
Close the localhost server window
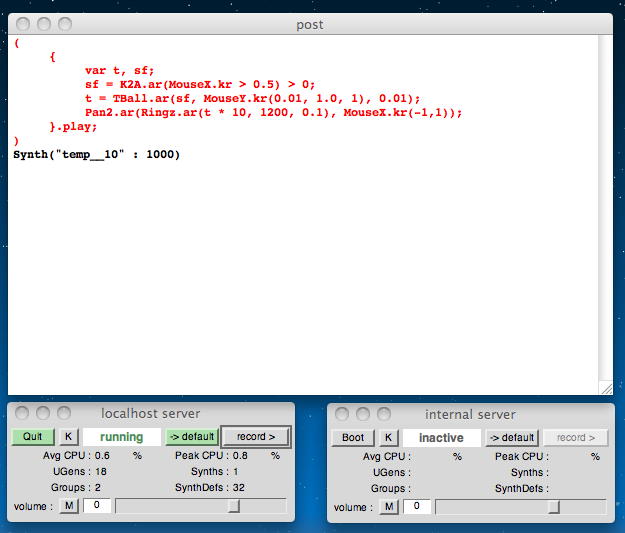tap(22, 413)
